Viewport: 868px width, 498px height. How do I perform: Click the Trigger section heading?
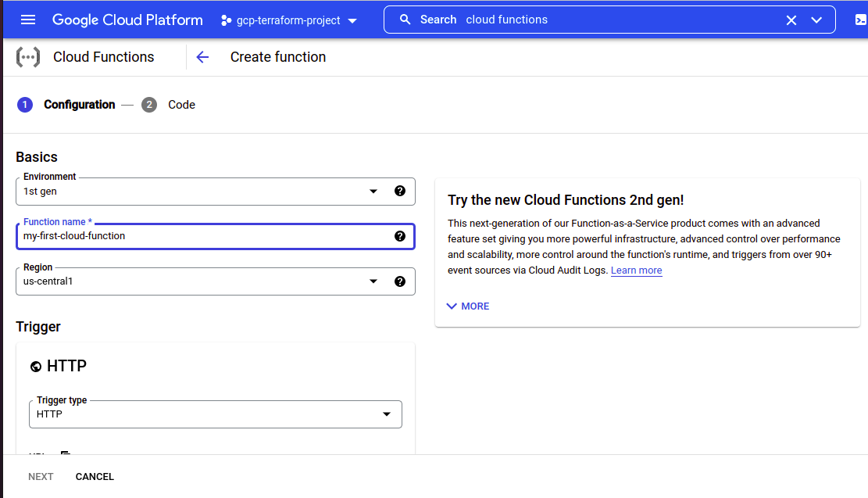(38, 327)
